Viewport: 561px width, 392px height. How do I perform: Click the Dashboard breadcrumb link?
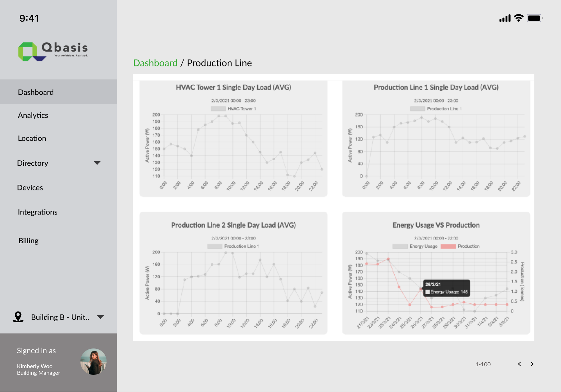155,63
